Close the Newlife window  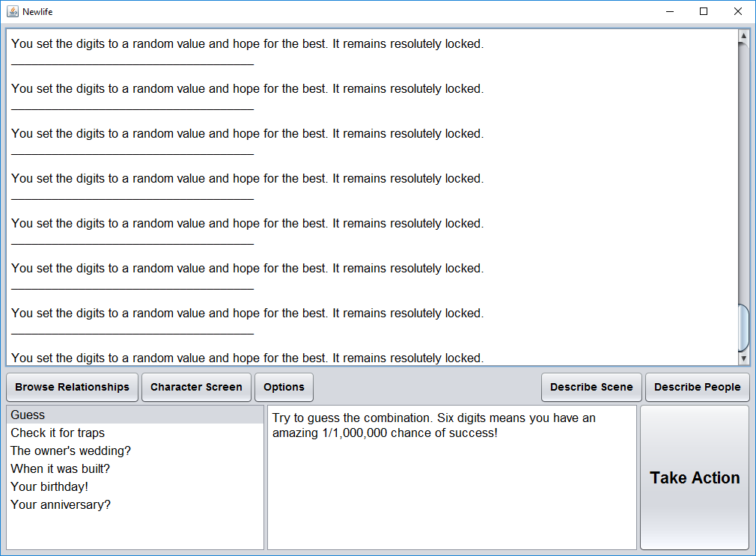click(x=738, y=11)
